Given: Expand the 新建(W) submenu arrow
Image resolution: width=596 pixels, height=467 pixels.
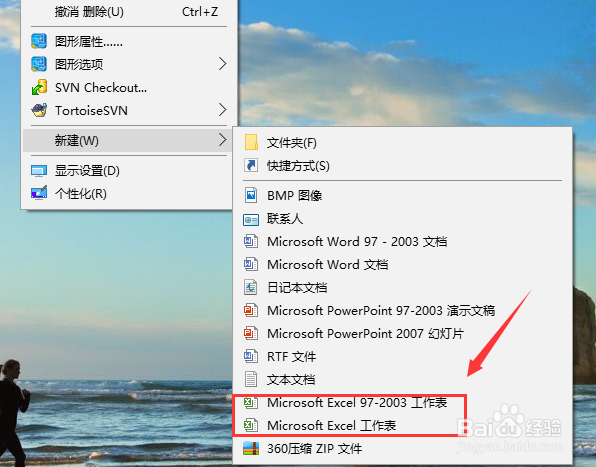Looking at the screenshot, I should coord(223,140).
